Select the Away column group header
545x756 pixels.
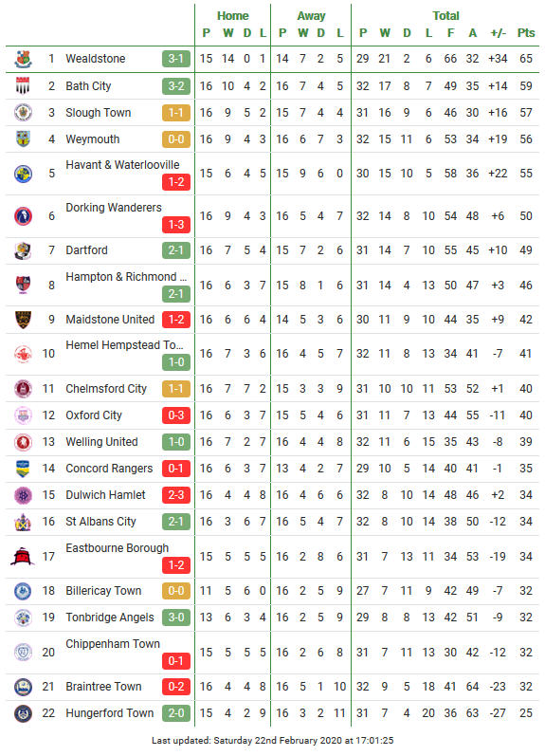[x=311, y=16]
